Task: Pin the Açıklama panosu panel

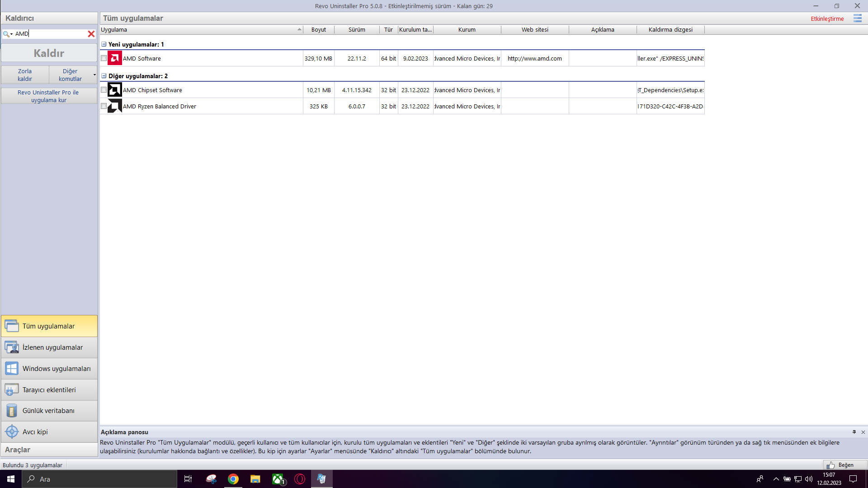Action: pos(854,432)
